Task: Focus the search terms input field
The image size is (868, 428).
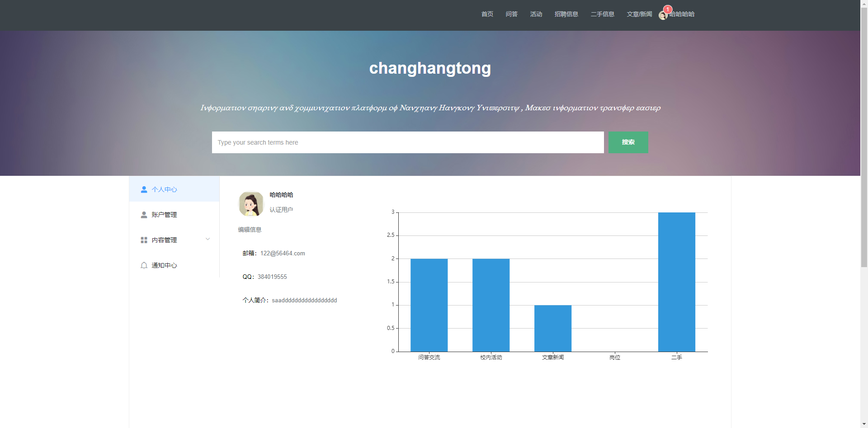Action: (x=408, y=142)
